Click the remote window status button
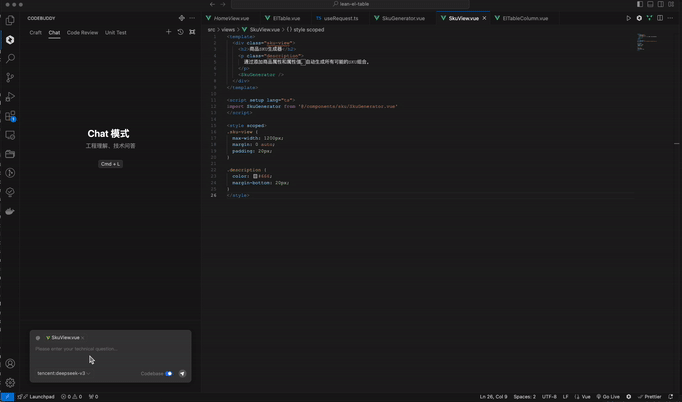The image size is (682, 402). coord(7,396)
